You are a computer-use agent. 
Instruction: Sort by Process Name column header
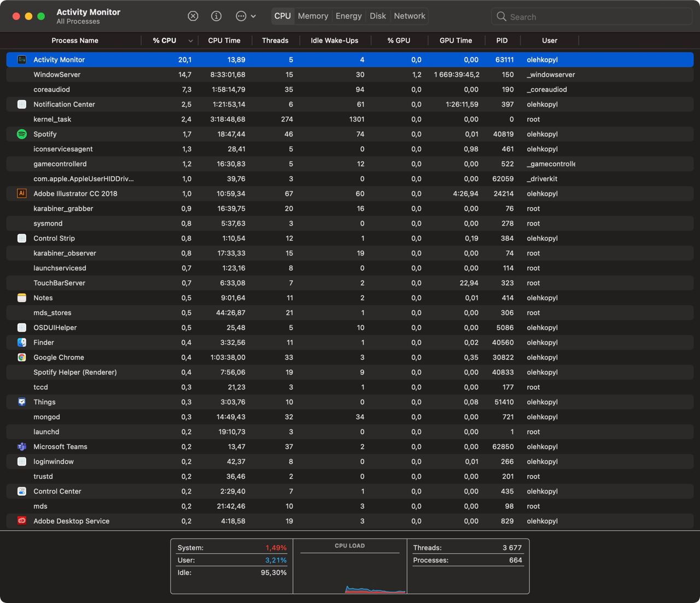pos(75,40)
